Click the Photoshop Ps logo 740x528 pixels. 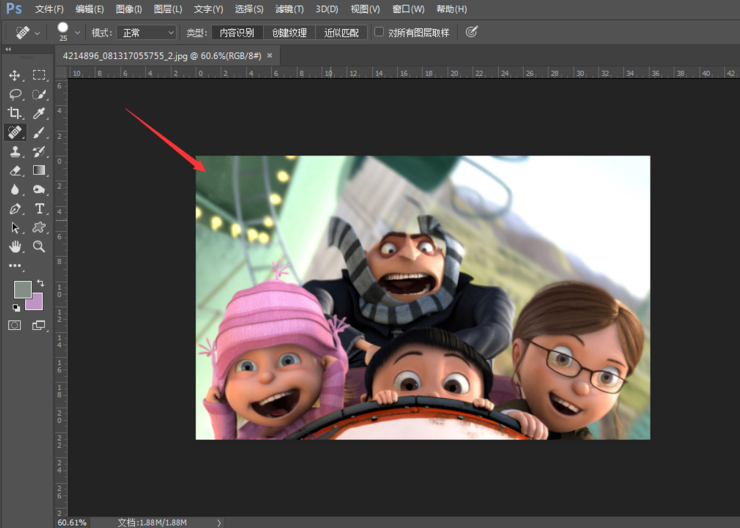click(14, 8)
